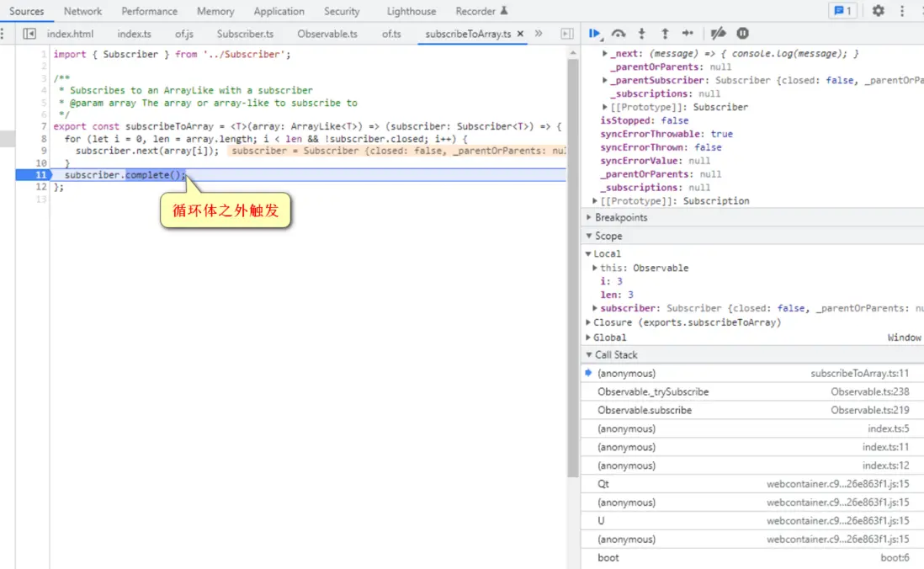Toggle the file navigator sidebar
This screenshot has width=924, height=569.
pyautogui.click(x=29, y=34)
